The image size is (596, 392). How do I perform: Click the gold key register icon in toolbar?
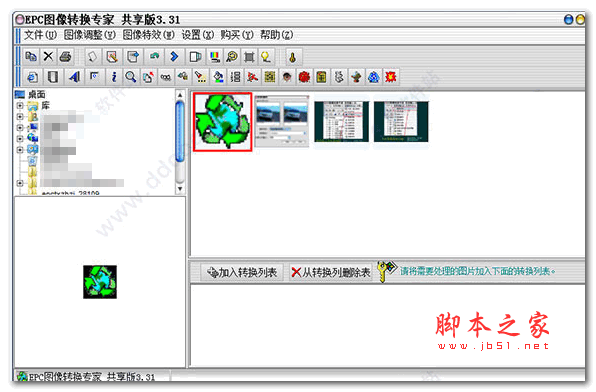pos(292,57)
